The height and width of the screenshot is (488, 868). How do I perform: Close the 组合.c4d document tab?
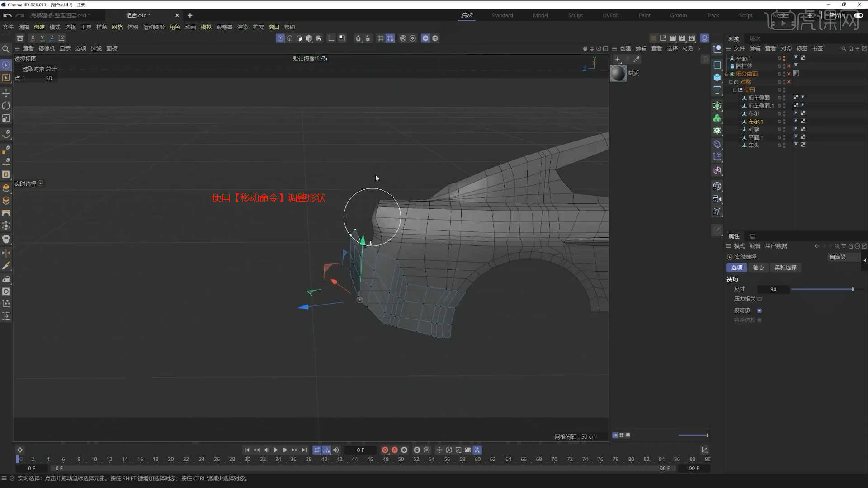[177, 15]
